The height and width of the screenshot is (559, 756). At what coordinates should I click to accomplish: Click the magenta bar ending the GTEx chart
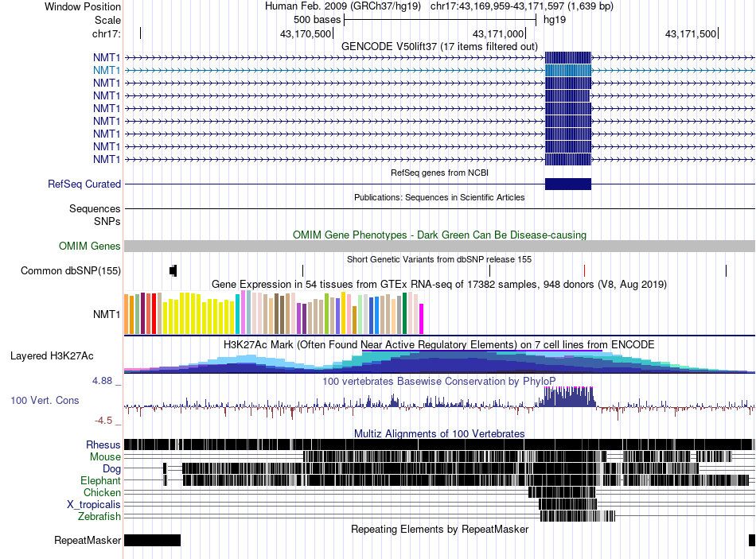point(422,319)
